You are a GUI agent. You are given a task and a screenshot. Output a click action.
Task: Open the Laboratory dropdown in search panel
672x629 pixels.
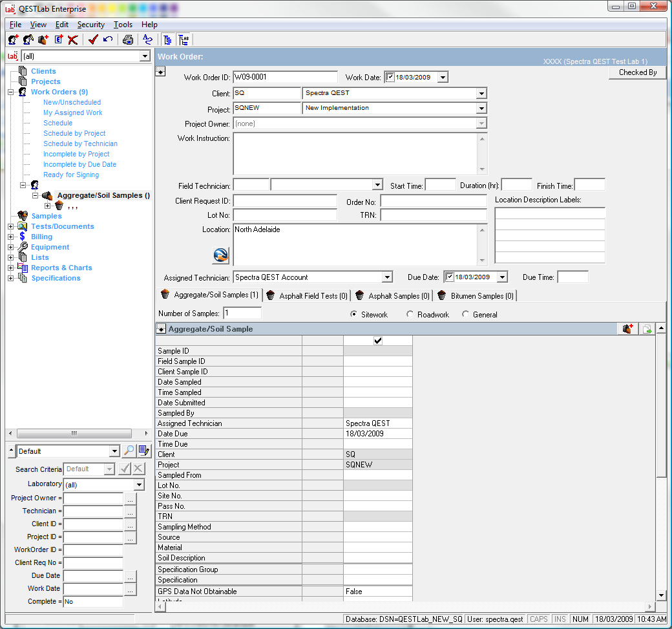(x=139, y=485)
